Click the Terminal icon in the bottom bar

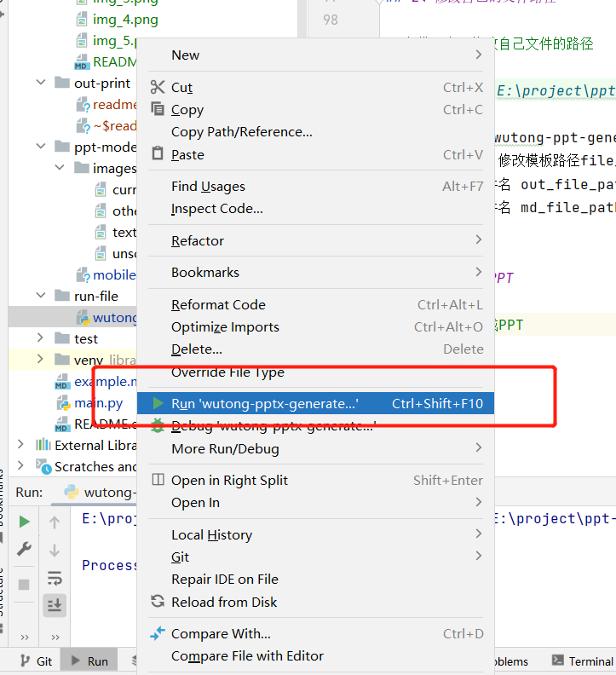558,661
